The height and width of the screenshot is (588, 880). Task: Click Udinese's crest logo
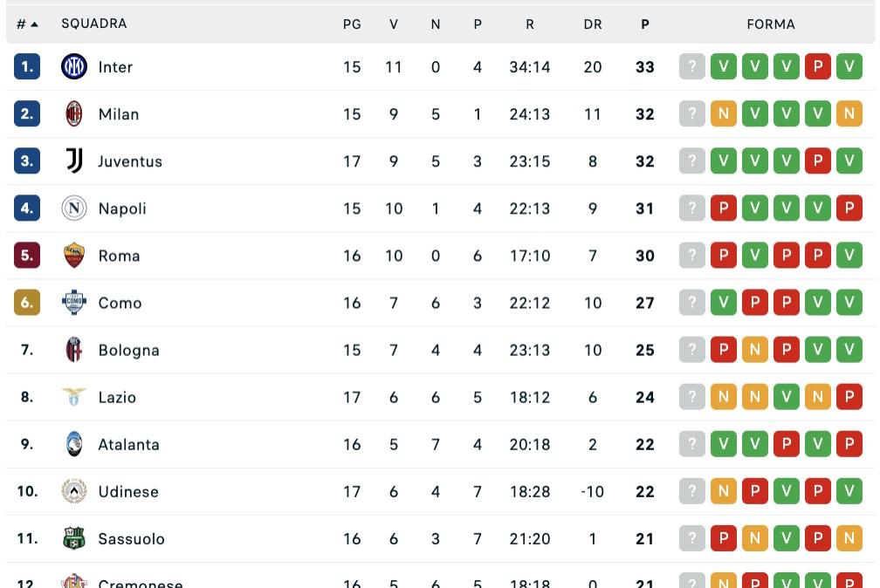coord(74,490)
